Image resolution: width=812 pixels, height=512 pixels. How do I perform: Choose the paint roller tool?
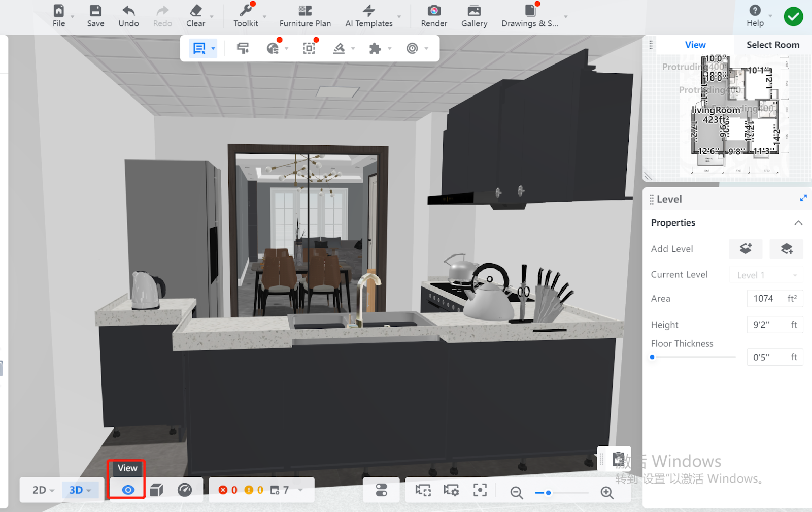click(243, 48)
